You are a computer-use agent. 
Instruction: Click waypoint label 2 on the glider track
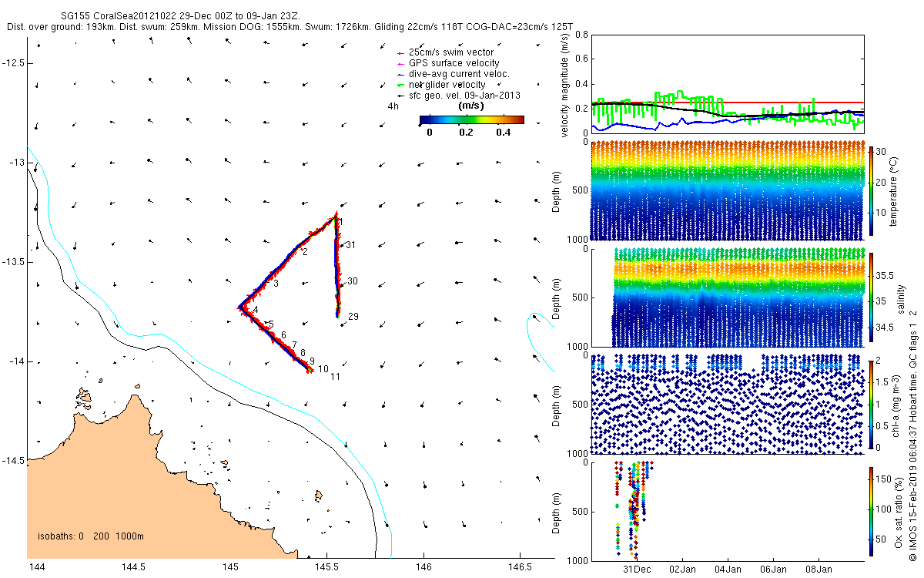point(305,252)
